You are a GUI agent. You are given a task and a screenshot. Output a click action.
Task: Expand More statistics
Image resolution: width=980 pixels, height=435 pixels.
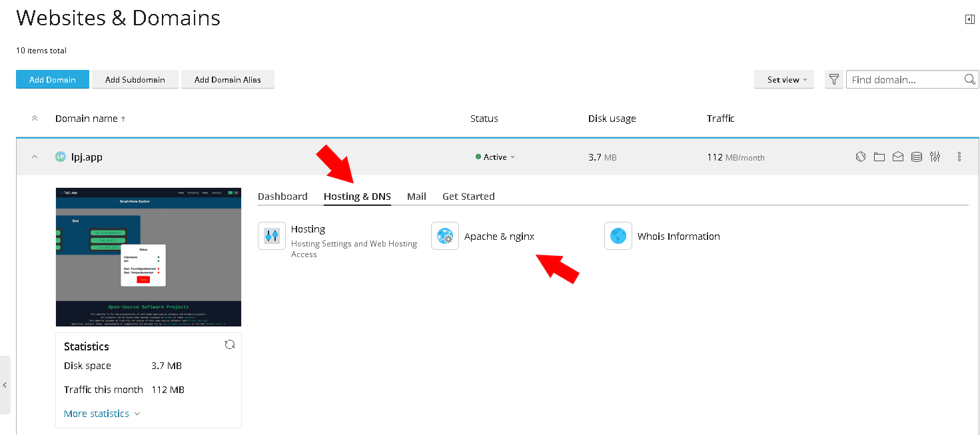point(101,414)
